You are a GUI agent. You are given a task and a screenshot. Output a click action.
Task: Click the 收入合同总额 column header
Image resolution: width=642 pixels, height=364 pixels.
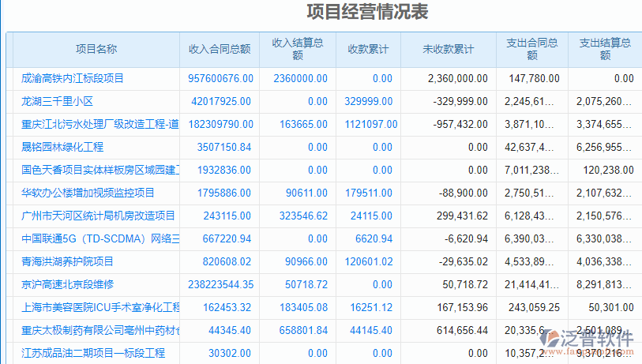click(220, 49)
